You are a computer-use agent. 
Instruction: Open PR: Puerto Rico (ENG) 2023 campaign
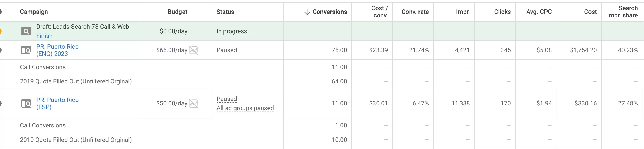click(57, 50)
